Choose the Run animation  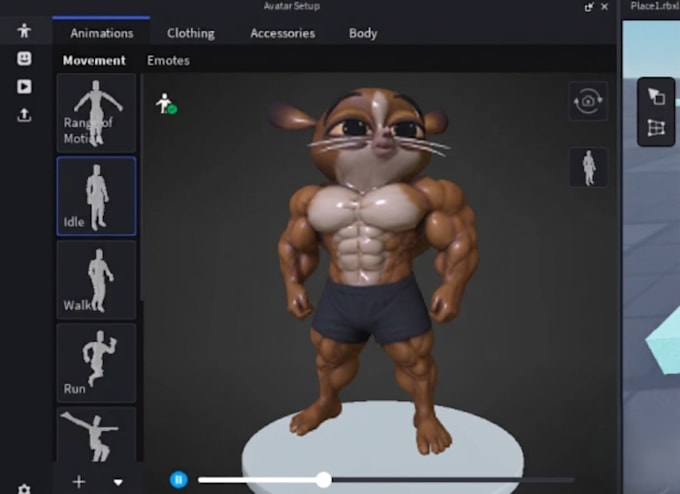(x=96, y=363)
